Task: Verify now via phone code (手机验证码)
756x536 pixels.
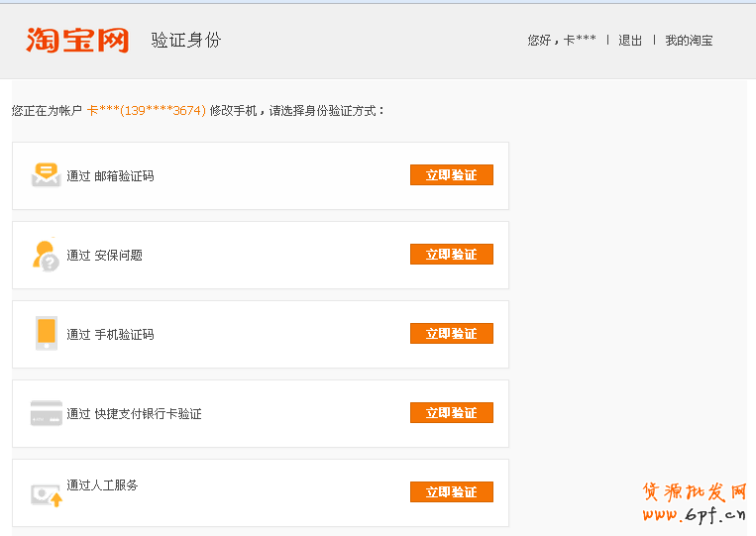Action: [x=451, y=334]
